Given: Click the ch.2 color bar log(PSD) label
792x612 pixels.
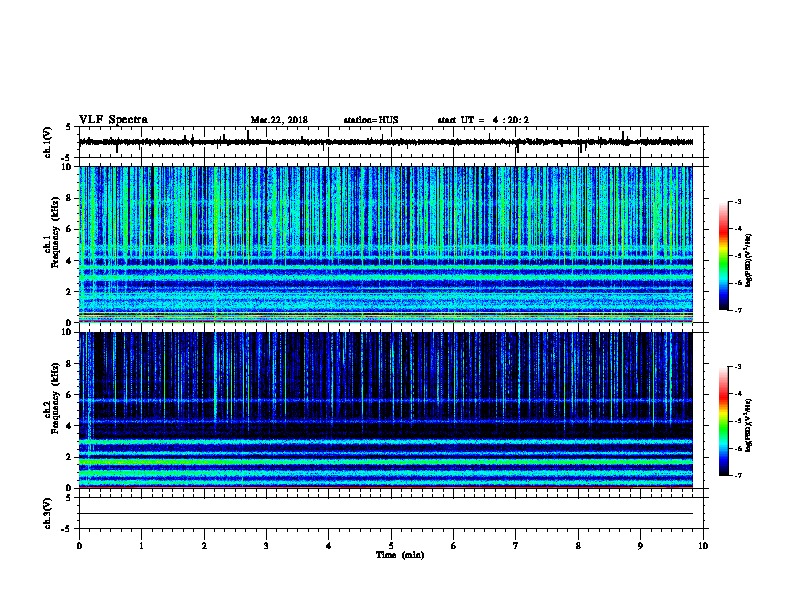Looking at the screenshot, I should [x=748, y=425].
